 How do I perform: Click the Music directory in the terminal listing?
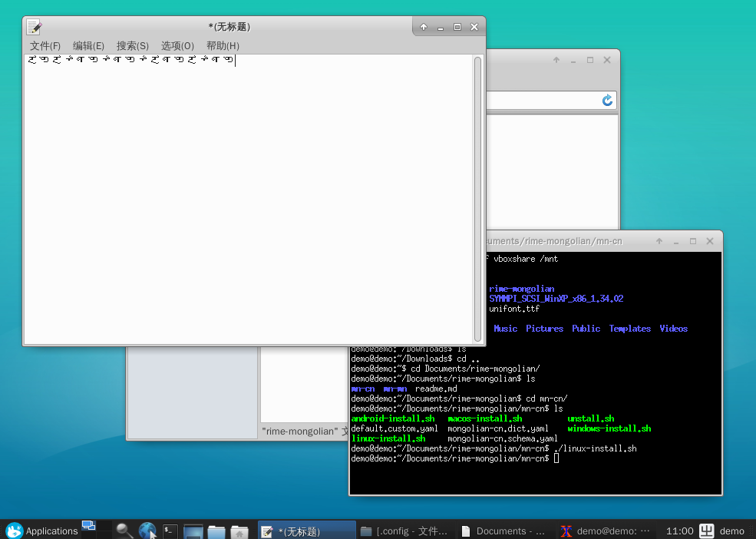(x=505, y=329)
